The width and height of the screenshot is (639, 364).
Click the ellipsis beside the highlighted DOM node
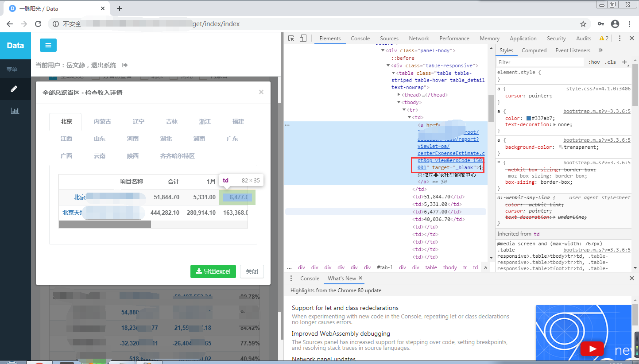point(287,125)
